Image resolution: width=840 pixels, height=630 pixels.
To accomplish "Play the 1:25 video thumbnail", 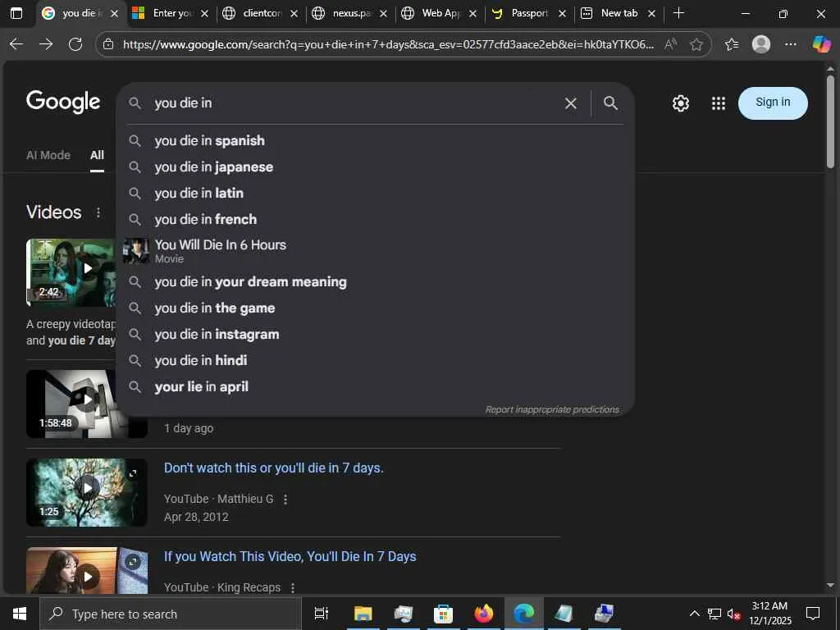I will (x=87, y=492).
